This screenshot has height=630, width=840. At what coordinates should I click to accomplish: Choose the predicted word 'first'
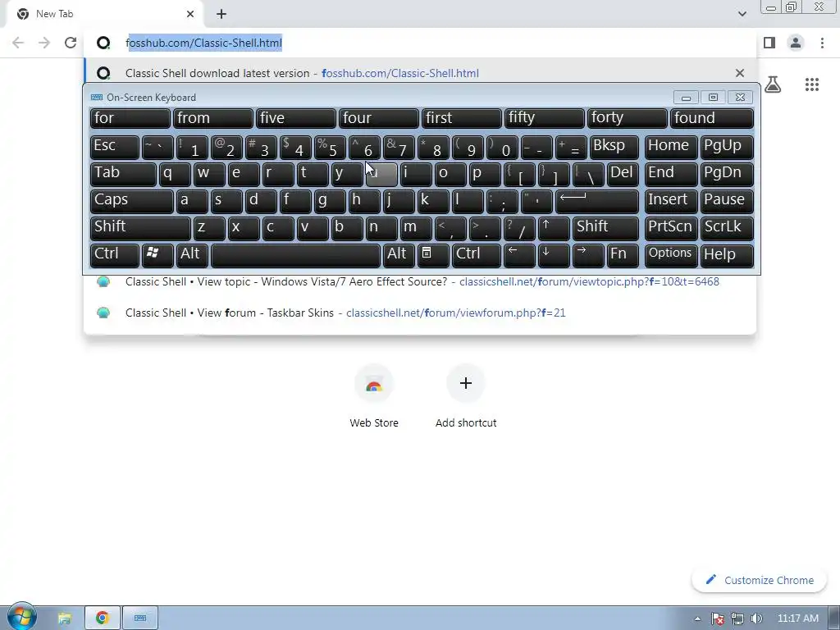462,118
